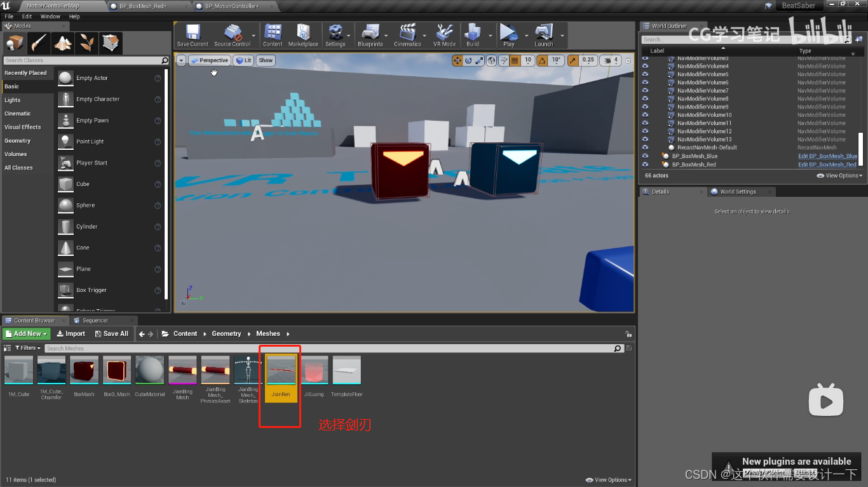Select the Paint mode brush icon
868x487 pixels.
click(x=39, y=43)
